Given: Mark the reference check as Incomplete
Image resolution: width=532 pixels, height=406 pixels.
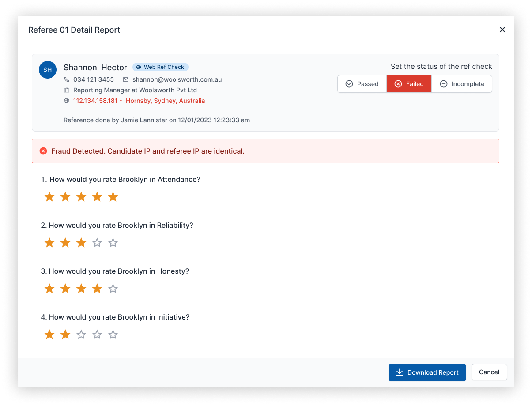Looking at the screenshot, I should (462, 83).
